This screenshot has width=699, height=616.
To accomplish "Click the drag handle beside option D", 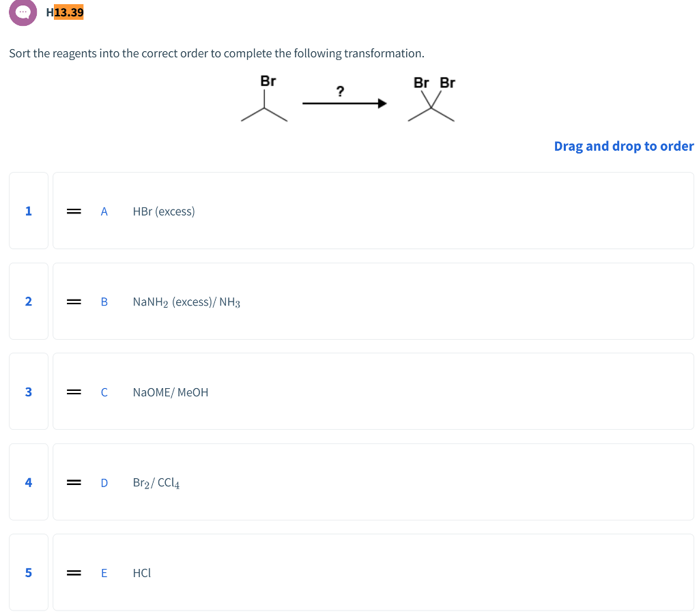I will click(73, 482).
